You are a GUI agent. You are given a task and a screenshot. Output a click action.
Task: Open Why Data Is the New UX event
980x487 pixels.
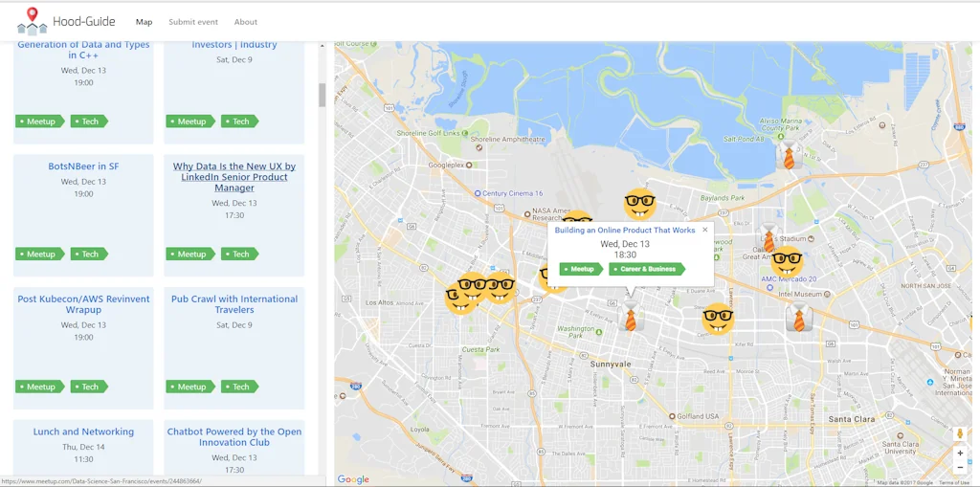coord(234,177)
